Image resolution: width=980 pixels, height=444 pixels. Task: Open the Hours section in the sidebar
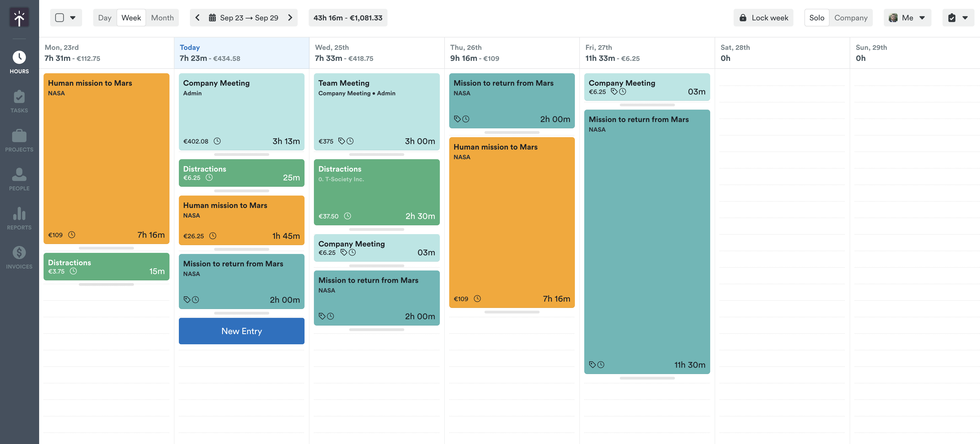19,61
